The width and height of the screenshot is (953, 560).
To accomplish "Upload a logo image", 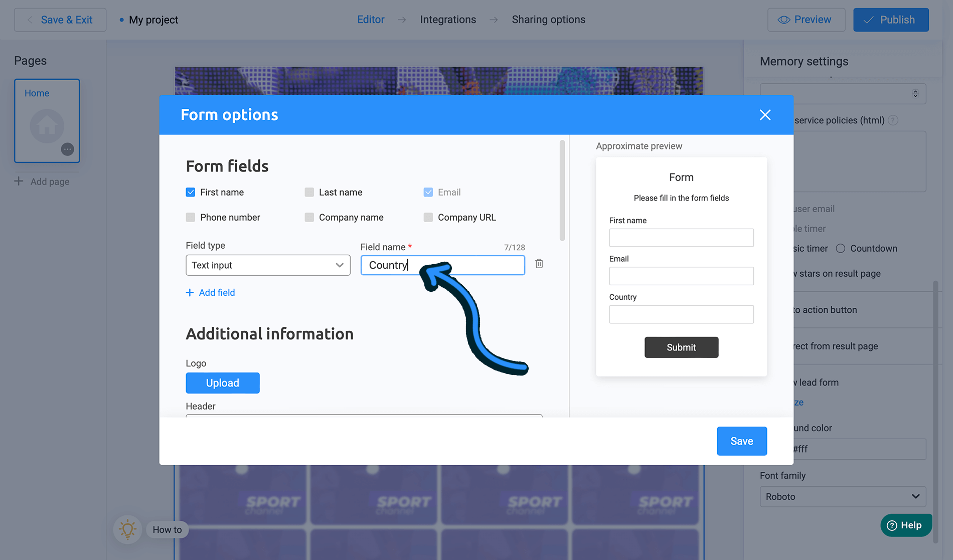I will [223, 383].
